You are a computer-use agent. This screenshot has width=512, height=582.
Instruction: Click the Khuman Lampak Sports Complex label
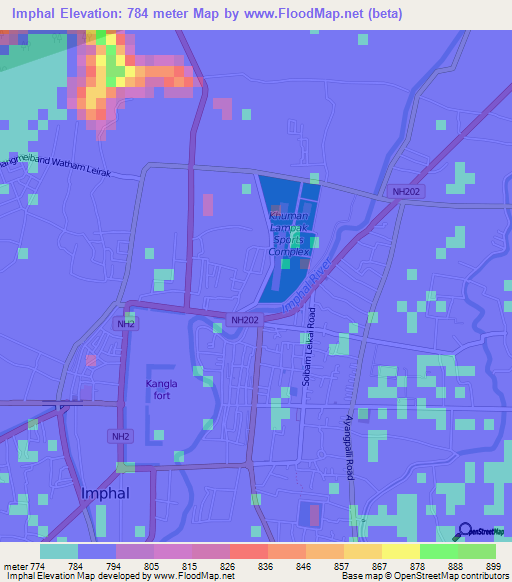click(289, 233)
